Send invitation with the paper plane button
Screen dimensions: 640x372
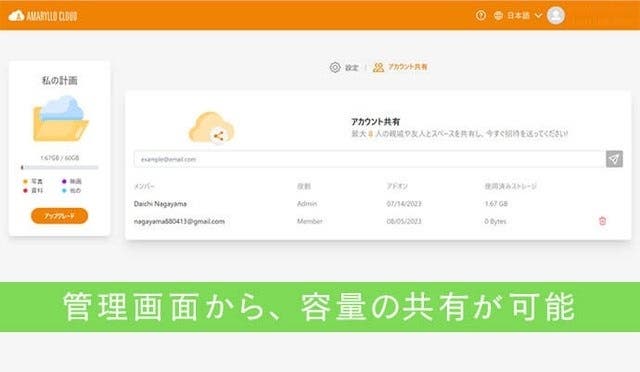point(614,159)
